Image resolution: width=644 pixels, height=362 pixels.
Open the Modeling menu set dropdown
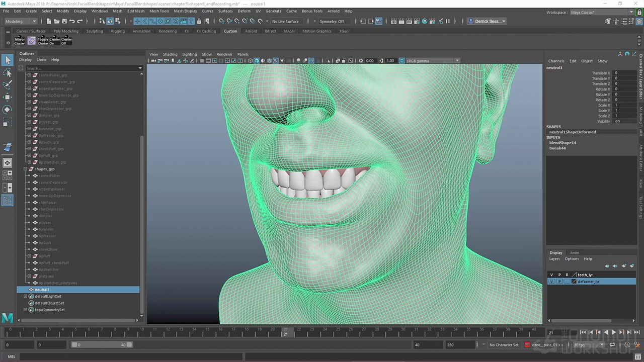click(21, 21)
